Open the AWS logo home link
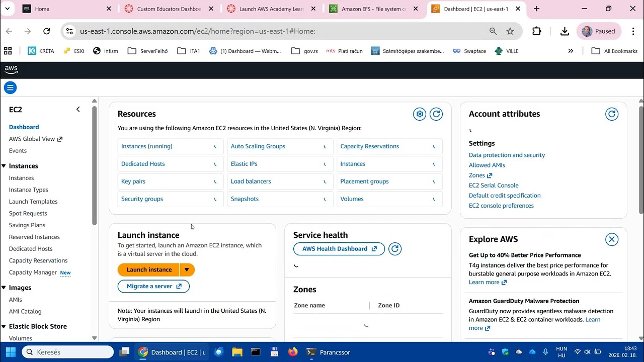This screenshot has height=362, width=644. [x=11, y=70]
